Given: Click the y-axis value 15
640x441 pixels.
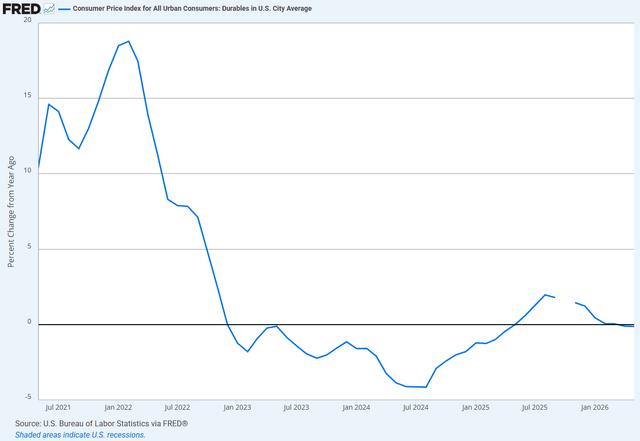Looking at the screenshot, I should tap(27, 95).
